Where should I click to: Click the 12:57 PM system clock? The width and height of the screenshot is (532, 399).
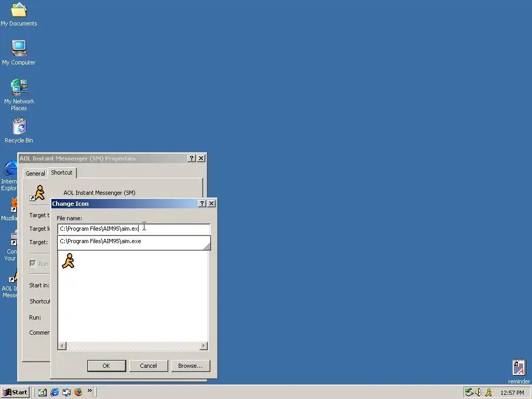(512, 393)
